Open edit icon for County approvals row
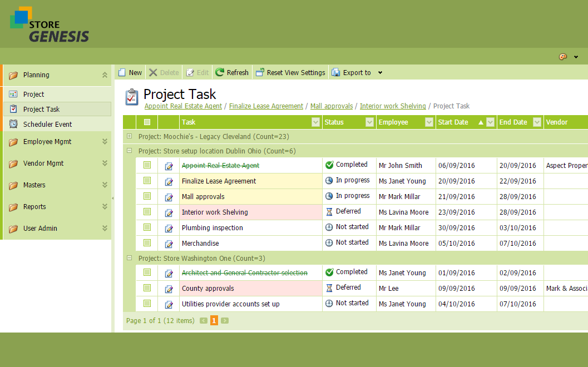Image resolution: width=588 pixels, height=367 pixels. click(x=169, y=289)
